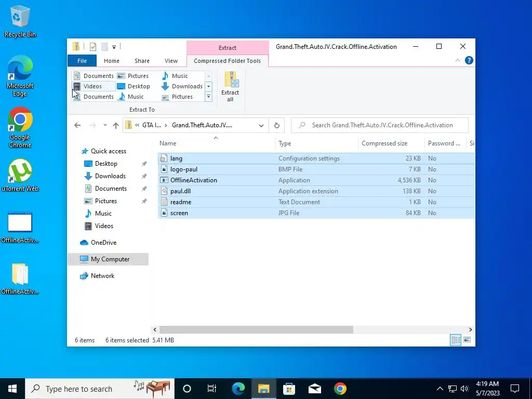Click the New folder quick access icon
The width and height of the screenshot is (532, 399).
click(104, 47)
